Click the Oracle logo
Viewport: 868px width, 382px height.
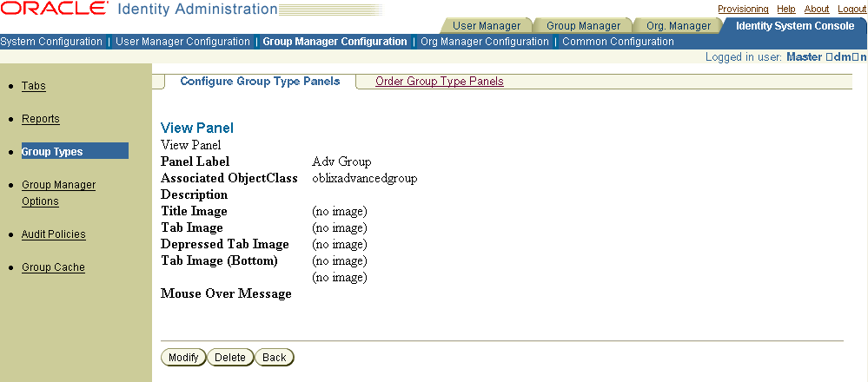(56, 9)
